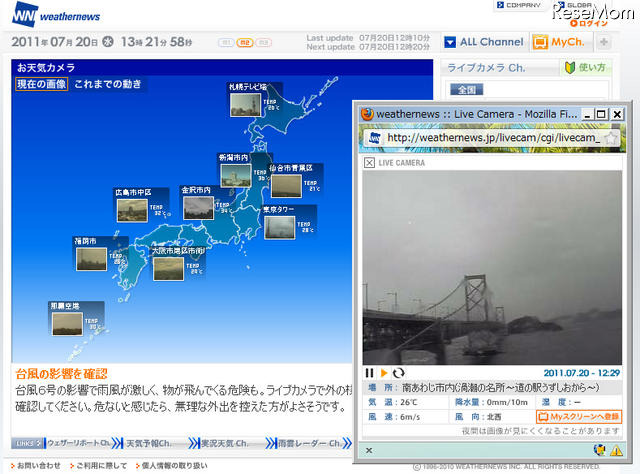The width and height of the screenshot is (640, 474).
Task: Select the M2 refresh mode toggle
Action: [245, 42]
